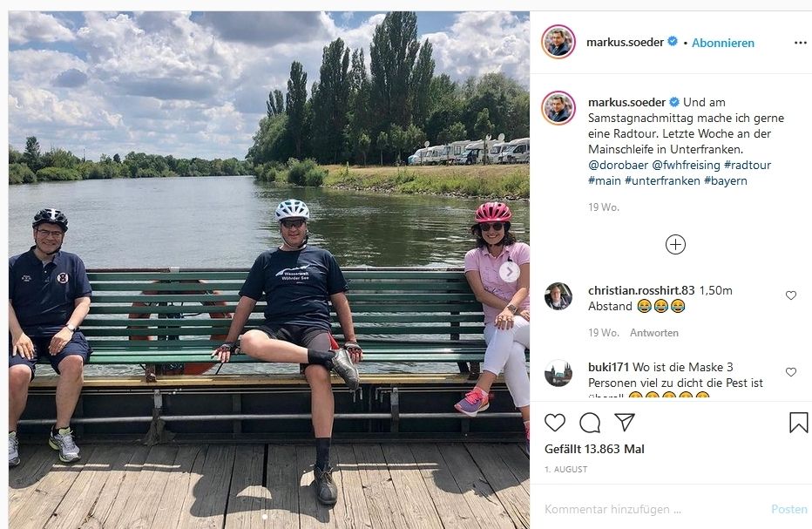Open markus.soeder header profile picture
The width and height of the screenshot is (812, 529).
[x=558, y=42]
